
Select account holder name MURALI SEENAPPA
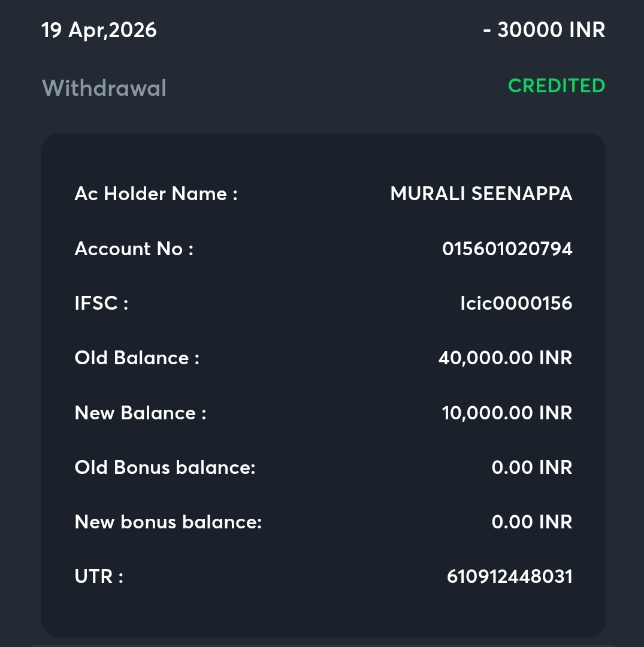click(481, 194)
